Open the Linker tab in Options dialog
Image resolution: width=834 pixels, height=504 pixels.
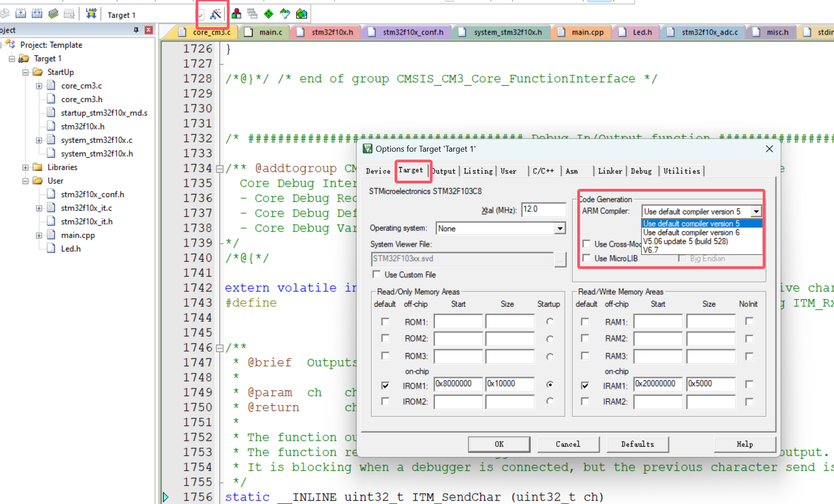[610, 171]
